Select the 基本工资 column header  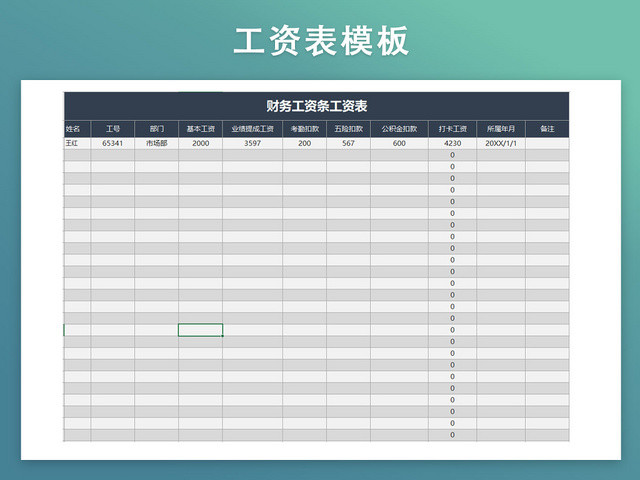tap(200, 129)
